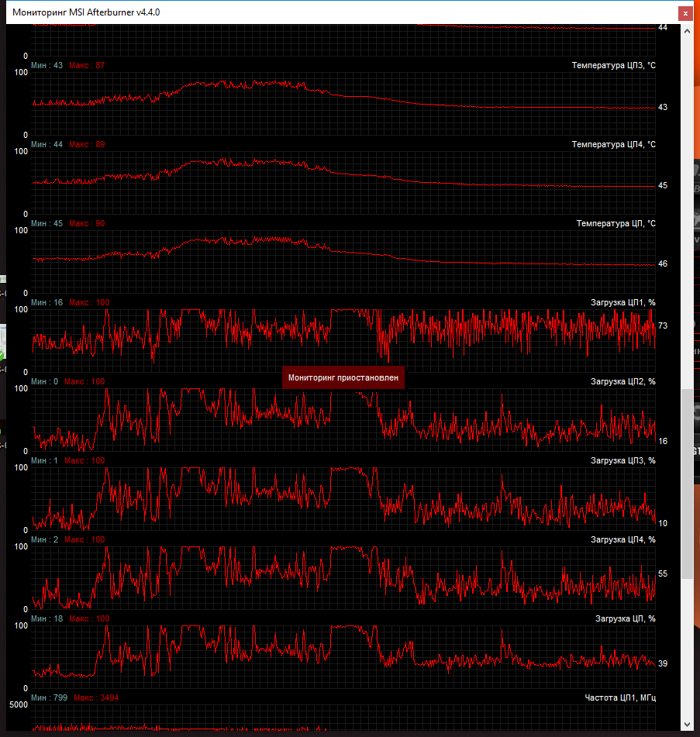Click the 'Загрузка ЦП1, %' graph title
Image resolution: width=700 pixels, height=737 pixels.
pyautogui.click(x=623, y=303)
